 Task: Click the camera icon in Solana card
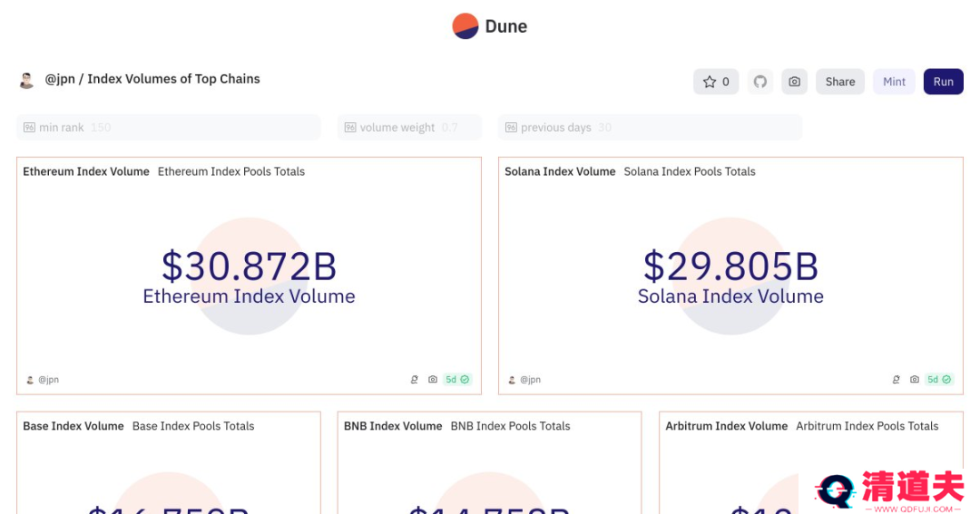click(915, 379)
